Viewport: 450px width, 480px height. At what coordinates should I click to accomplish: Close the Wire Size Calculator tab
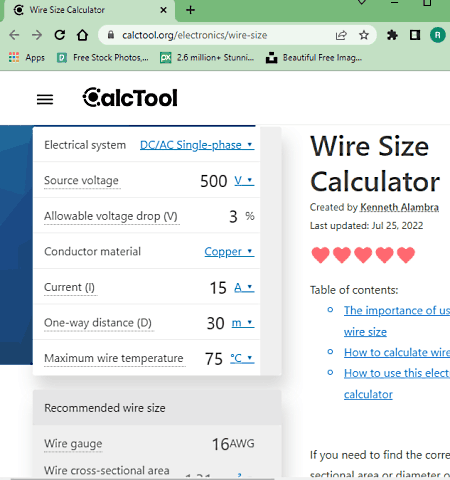163,10
